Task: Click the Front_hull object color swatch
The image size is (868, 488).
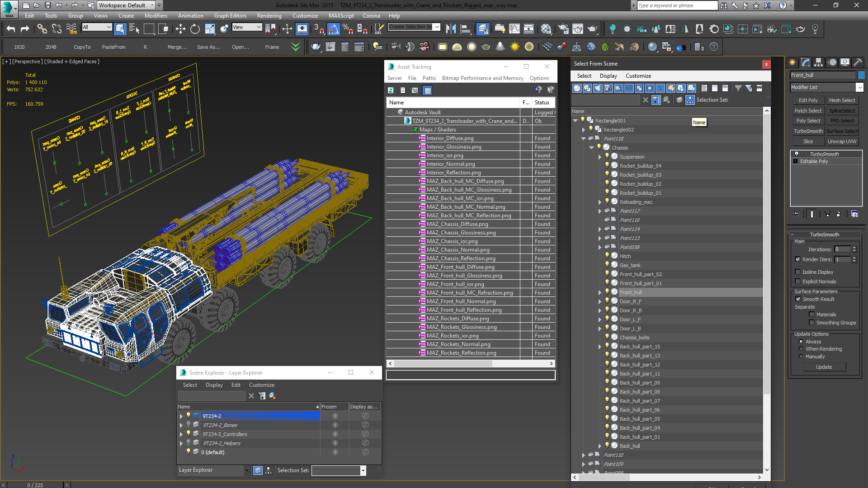Action: point(861,75)
